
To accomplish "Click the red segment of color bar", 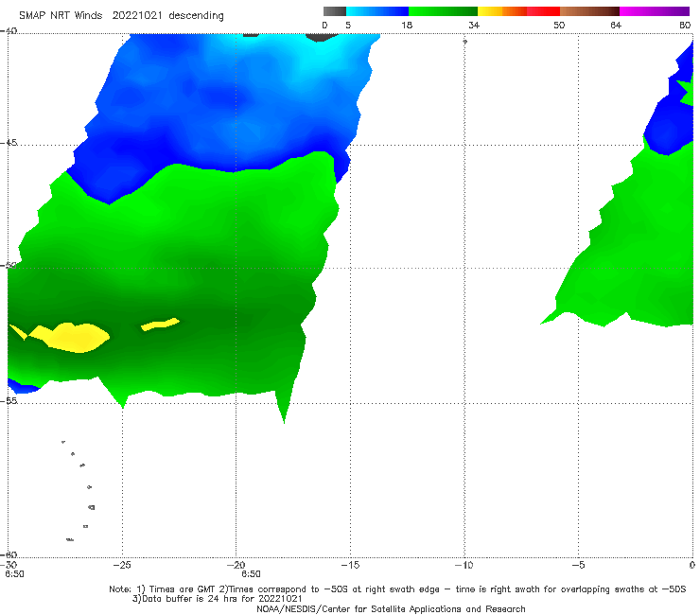I will 543,11.
